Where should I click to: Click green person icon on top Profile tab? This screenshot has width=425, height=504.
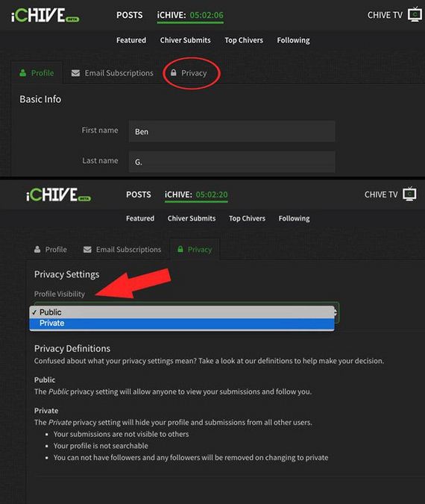[23, 72]
